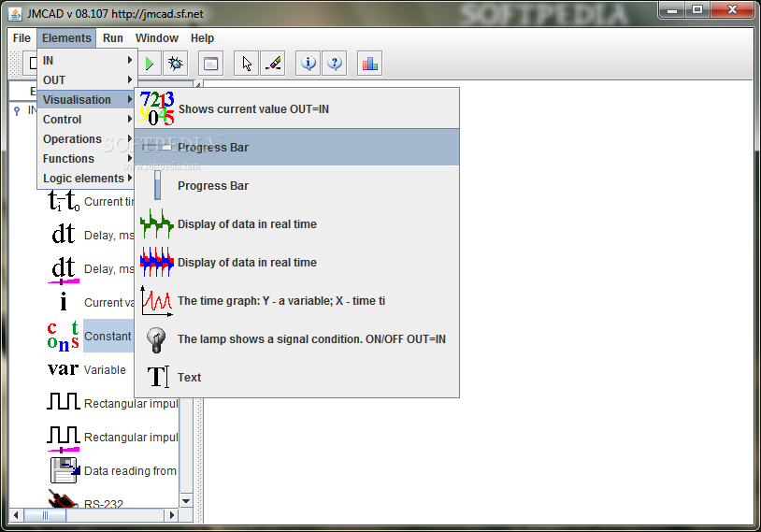The height and width of the screenshot is (532, 761).
Task: Expand the Operations submenu
Action: pos(87,138)
